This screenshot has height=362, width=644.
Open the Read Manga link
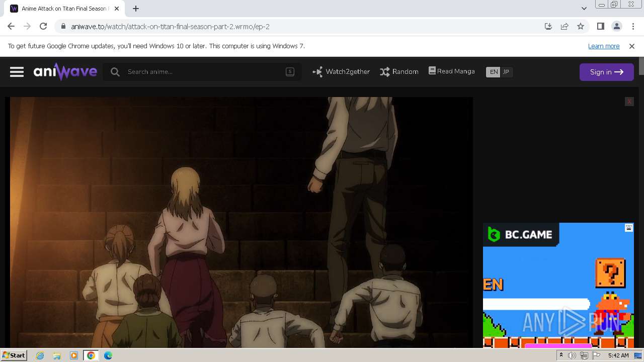[451, 71]
